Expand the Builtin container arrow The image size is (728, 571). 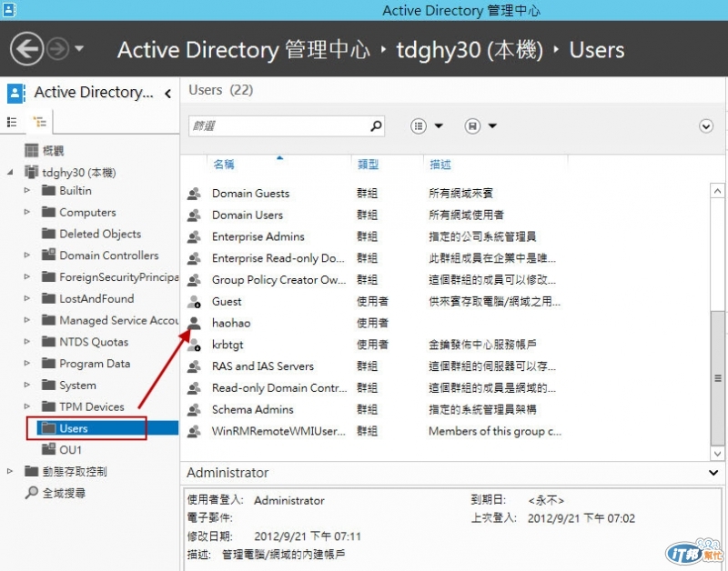[x=27, y=190]
